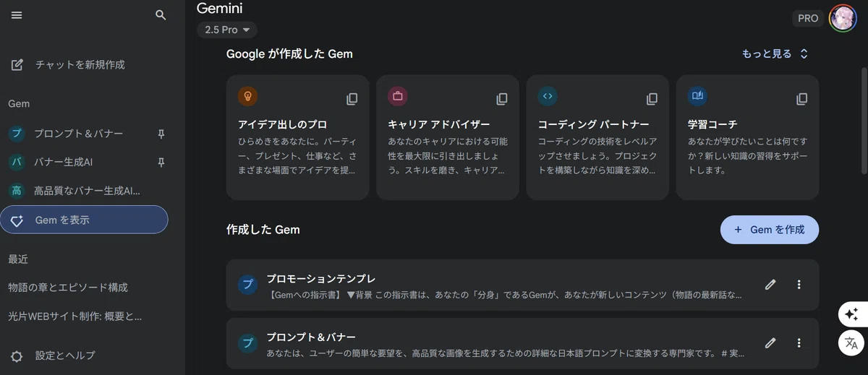Open the hamburger main menu
The width and height of the screenshot is (868, 375).
coord(17,14)
